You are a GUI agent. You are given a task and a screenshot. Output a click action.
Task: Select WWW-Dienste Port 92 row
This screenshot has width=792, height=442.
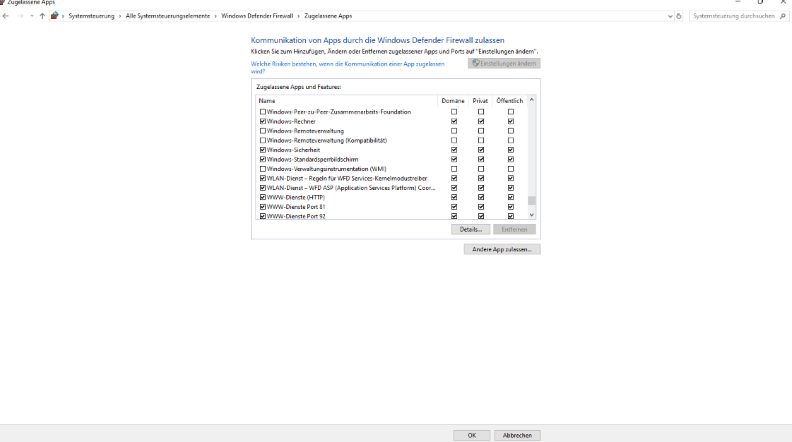(391, 216)
